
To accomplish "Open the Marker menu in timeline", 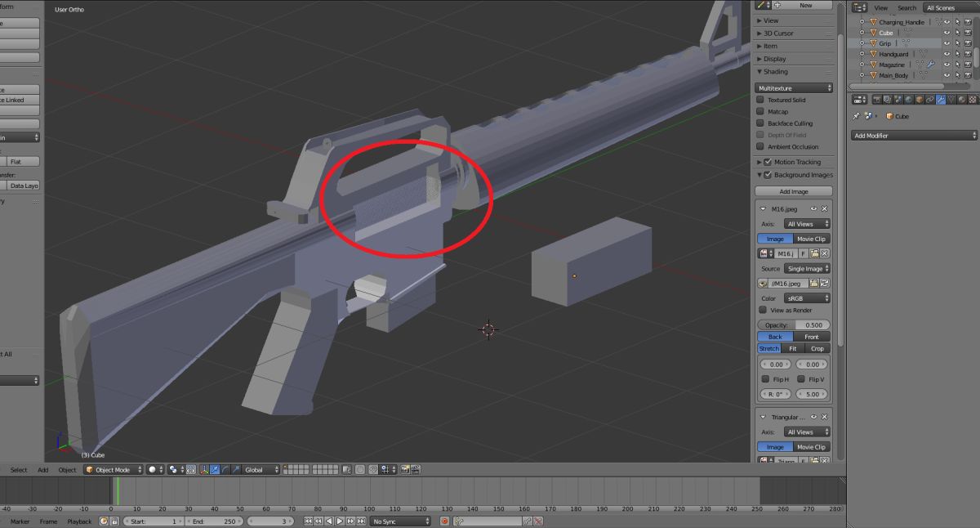I will tap(20, 521).
